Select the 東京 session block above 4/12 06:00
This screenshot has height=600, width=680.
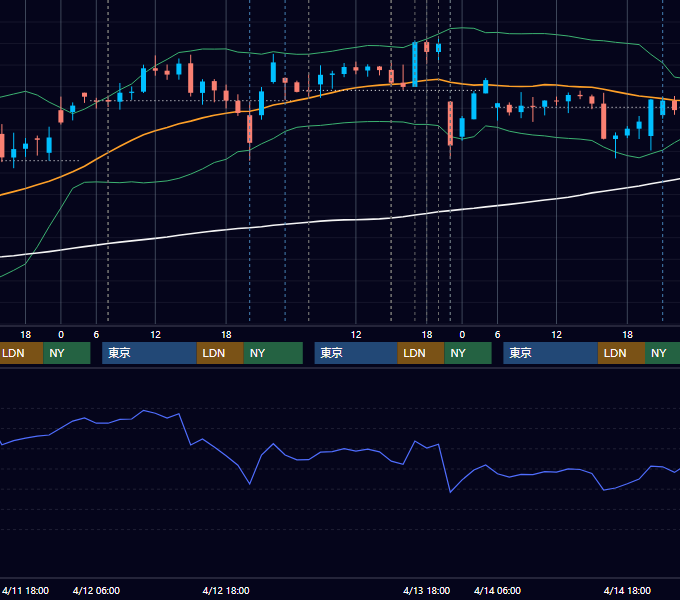149,353
